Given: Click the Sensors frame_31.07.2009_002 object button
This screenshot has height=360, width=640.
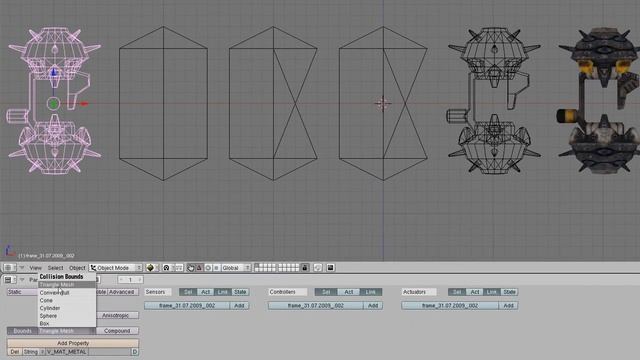Looking at the screenshot, I should (x=187, y=306).
